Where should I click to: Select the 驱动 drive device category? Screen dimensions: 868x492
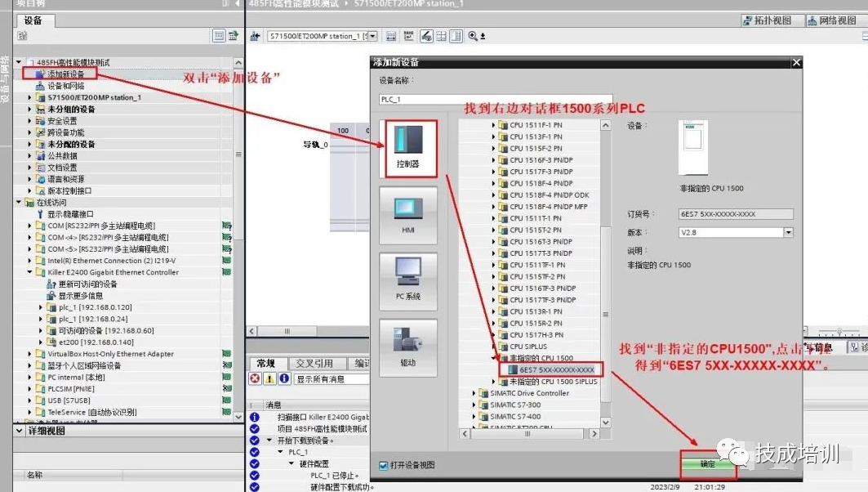click(408, 348)
